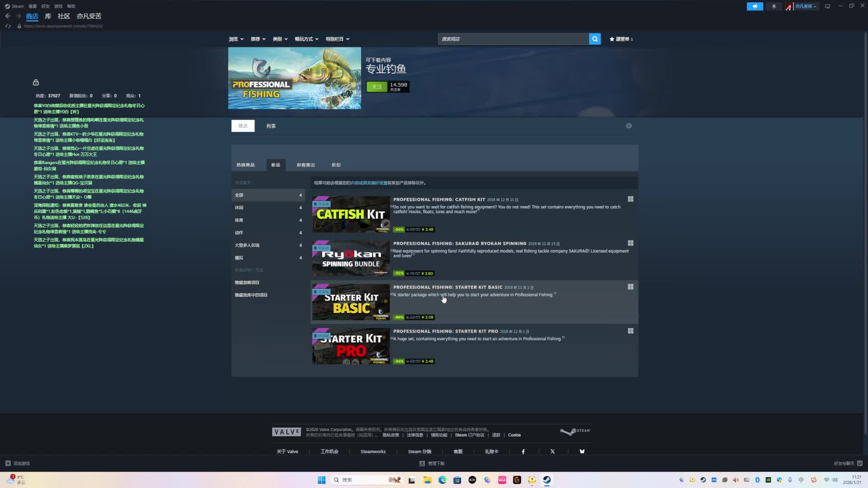This screenshot has width=868, height=488.
Task: Switch to the 列表 tab
Action: point(271,126)
